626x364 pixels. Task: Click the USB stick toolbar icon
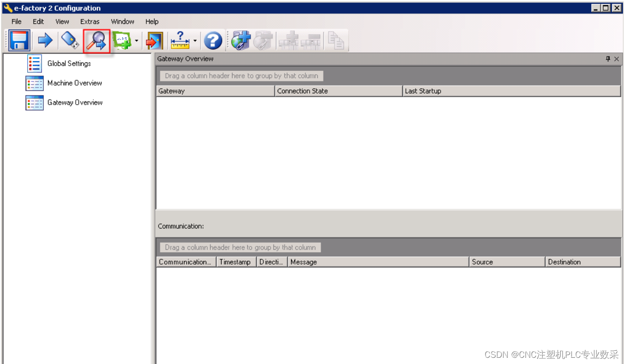(71, 40)
